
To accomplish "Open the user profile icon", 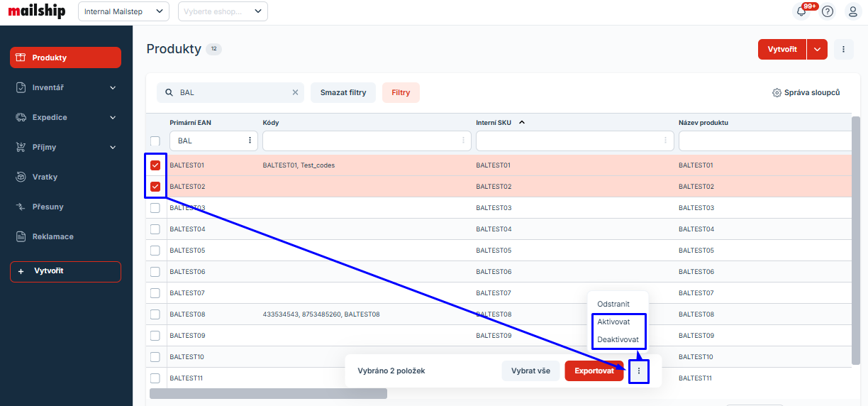I will [x=853, y=11].
